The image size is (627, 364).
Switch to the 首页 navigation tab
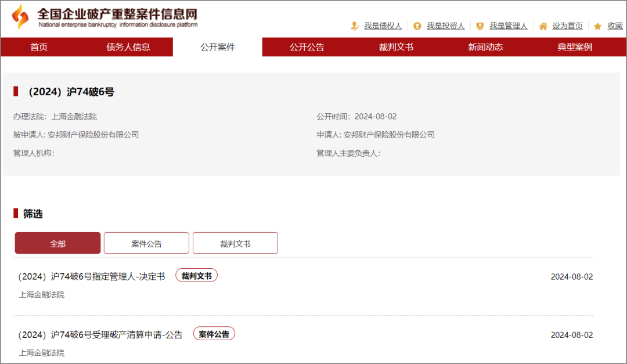[x=38, y=47]
